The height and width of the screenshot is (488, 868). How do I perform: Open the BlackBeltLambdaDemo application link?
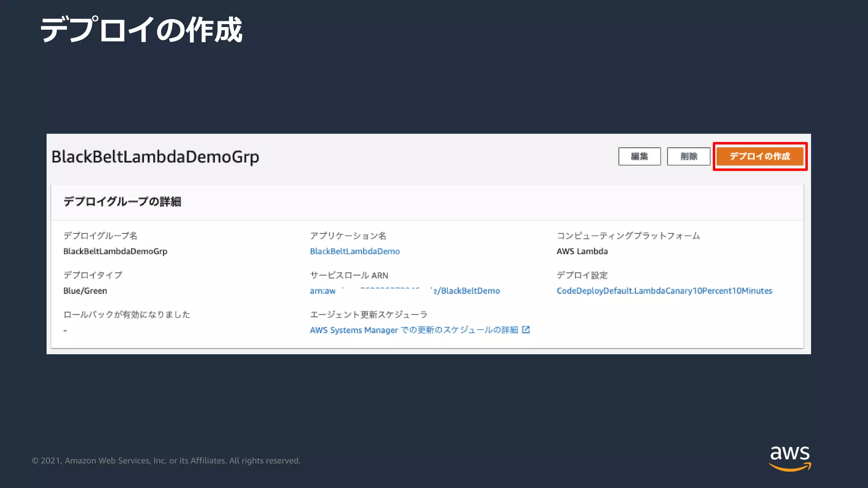355,251
